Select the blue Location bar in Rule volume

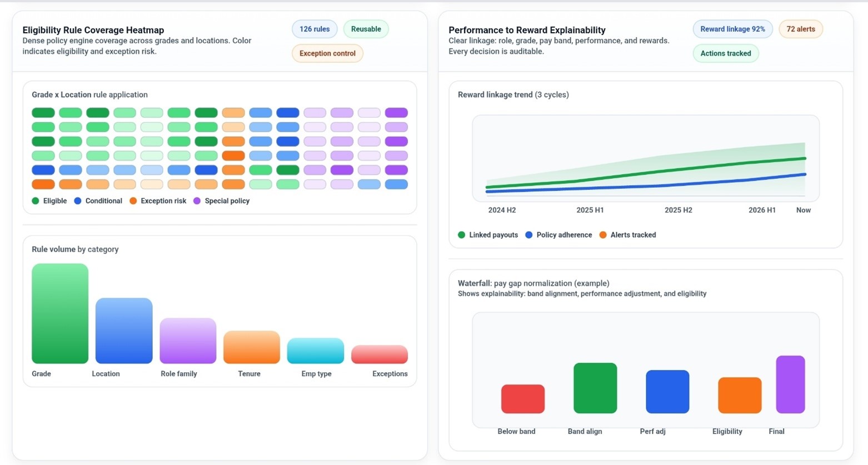[124, 331]
